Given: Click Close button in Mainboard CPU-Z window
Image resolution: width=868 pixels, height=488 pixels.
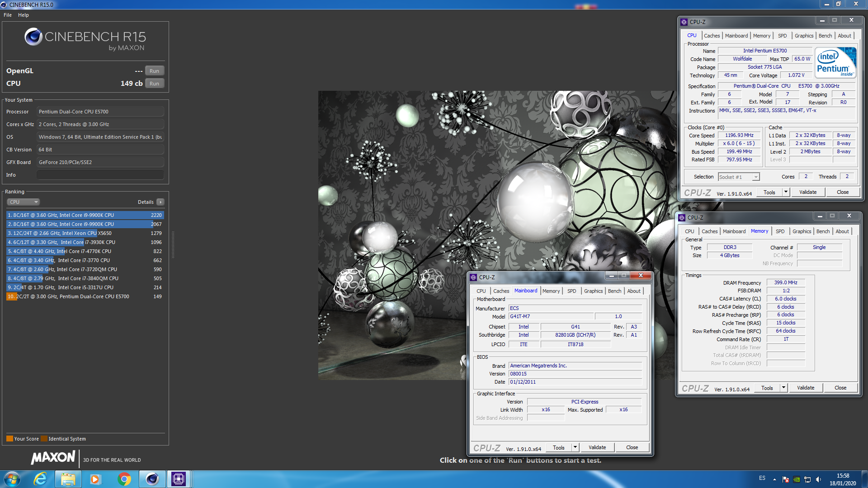Looking at the screenshot, I should pos(632,448).
